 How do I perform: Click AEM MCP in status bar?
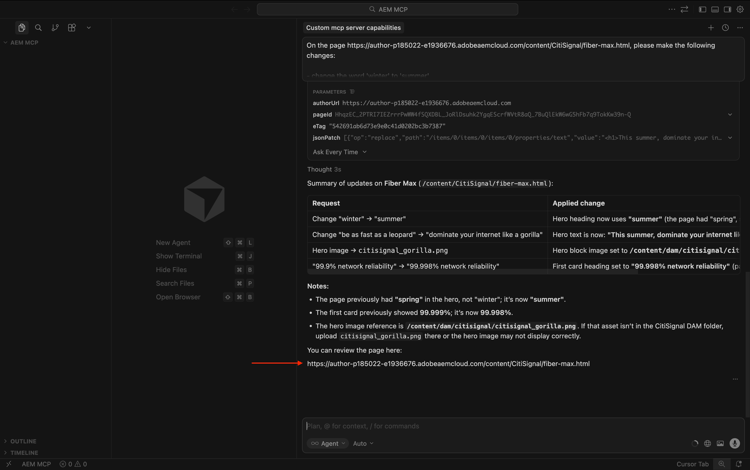[36, 464]
